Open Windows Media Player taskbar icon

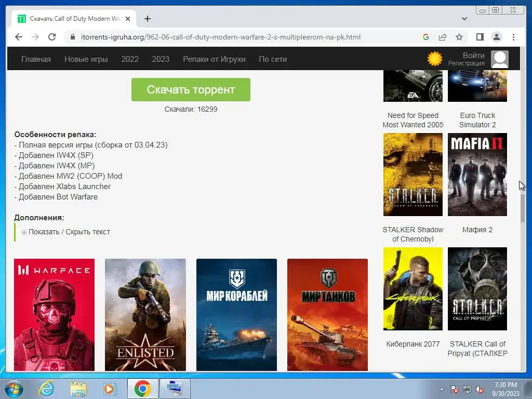tap(110, 389)
